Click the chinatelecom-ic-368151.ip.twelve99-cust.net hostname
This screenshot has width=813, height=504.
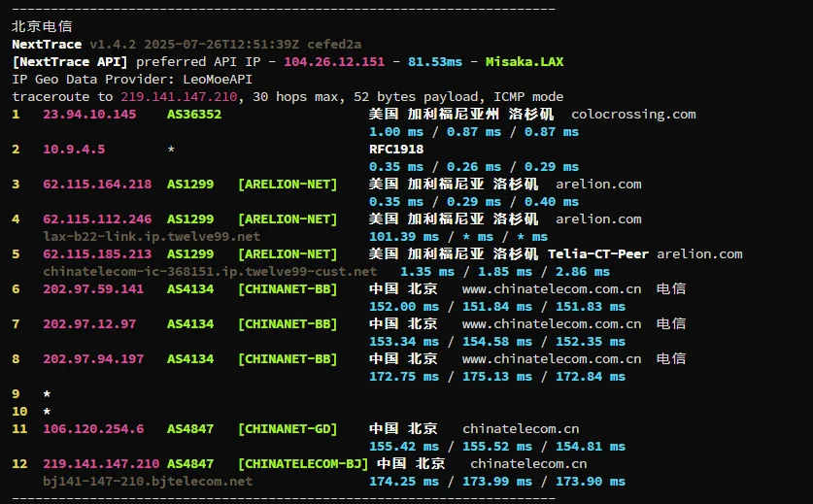tap(210, 271)
